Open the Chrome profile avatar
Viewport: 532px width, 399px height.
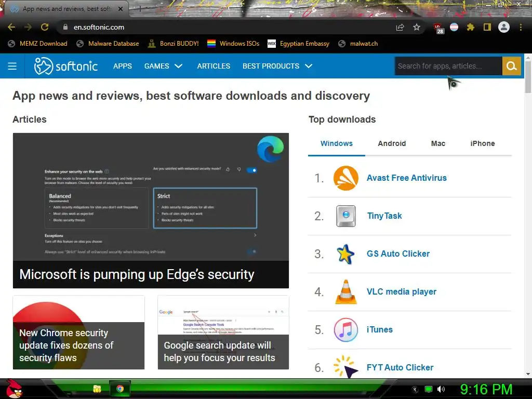click(x=504, y=27)
